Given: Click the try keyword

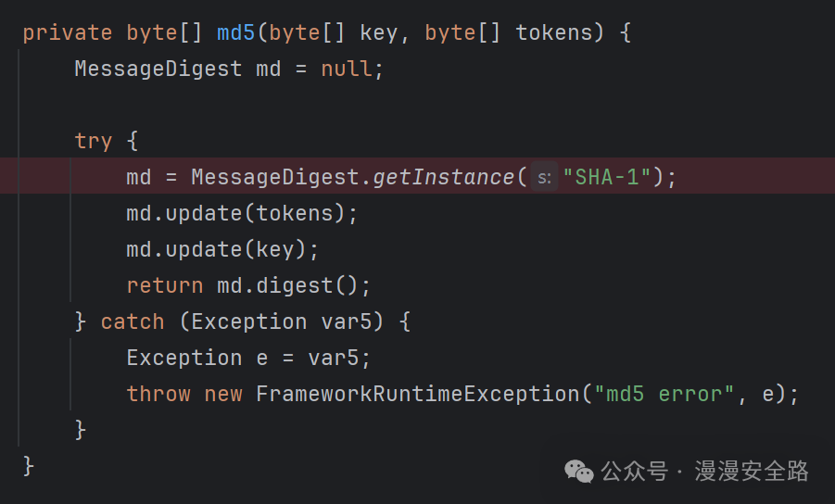Looking at the screenshot, I should [x=94, y=141].
